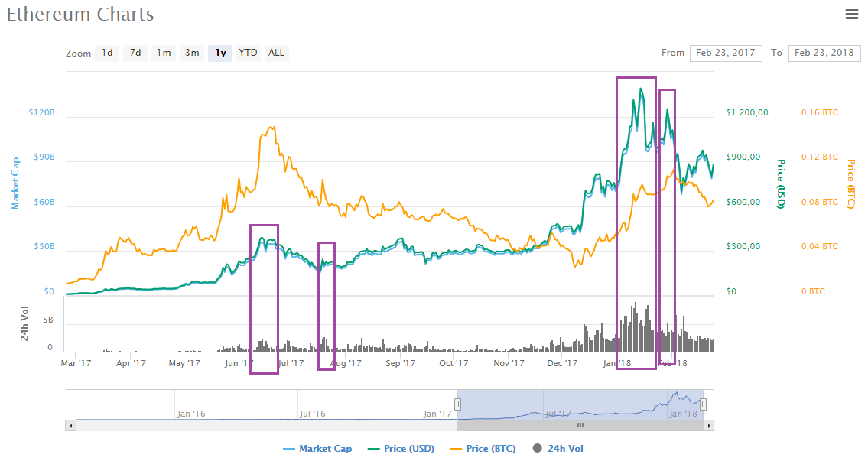Click the scrollbar left arrow
Image resolution: width=868 pixels, height=461 pixels.
click(70, 426)
